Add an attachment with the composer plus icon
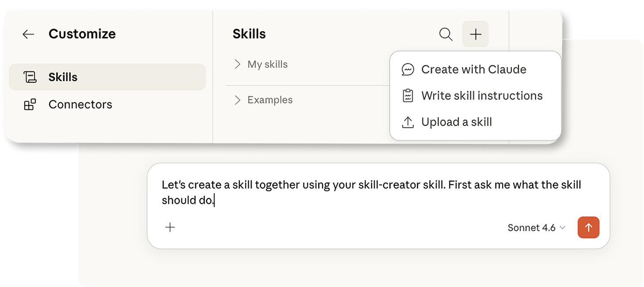 170,227
